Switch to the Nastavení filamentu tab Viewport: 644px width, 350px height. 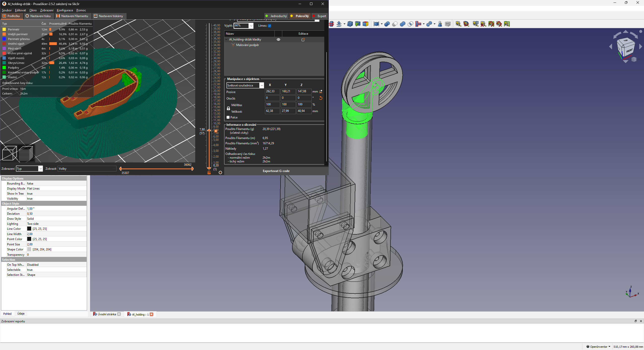[x=72, y=16]
